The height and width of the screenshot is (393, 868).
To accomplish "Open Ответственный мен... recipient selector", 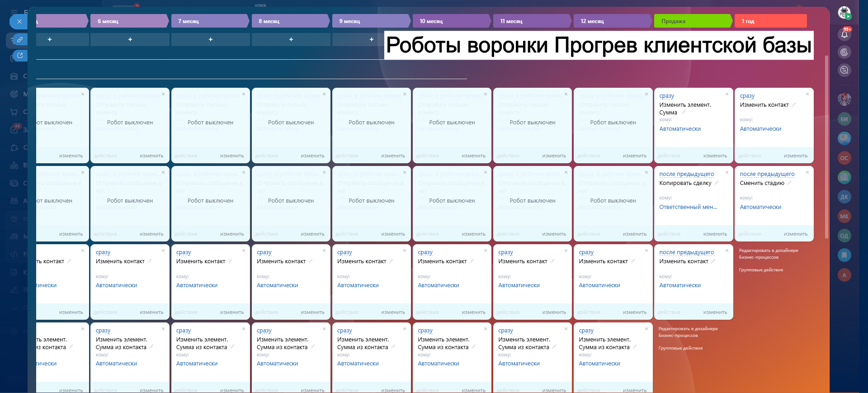I will [688, 207].
